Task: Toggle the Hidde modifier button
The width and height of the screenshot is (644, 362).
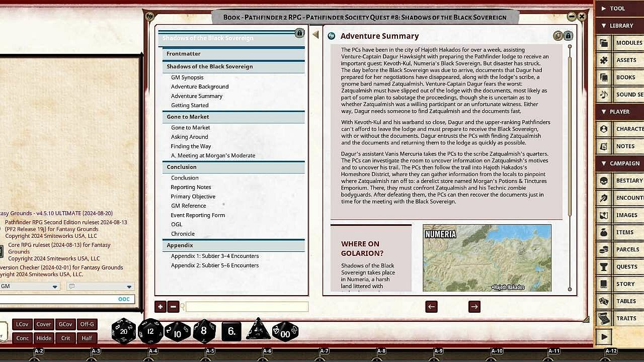Action: 44,338
